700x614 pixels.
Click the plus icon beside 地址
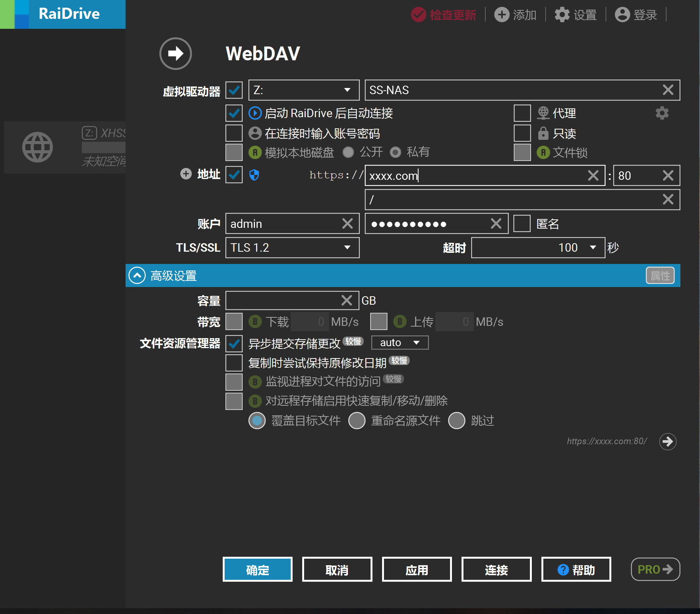[186, 174]
